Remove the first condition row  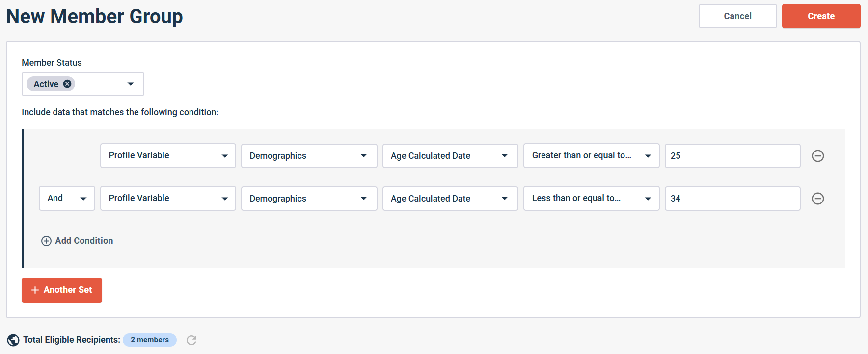tap(817, 156)
